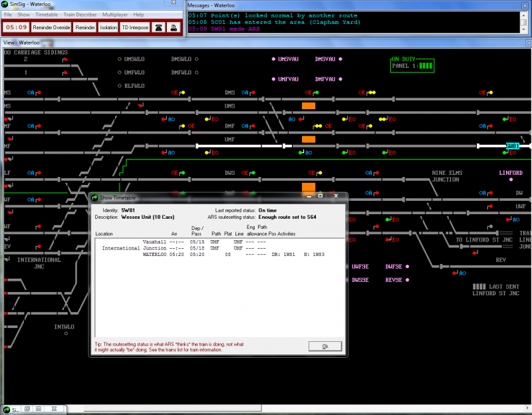Open the telephone calls icon in the toolbar
Image resolution: width=532 pixels, height=415 pixels.
(x=158, y=27)
